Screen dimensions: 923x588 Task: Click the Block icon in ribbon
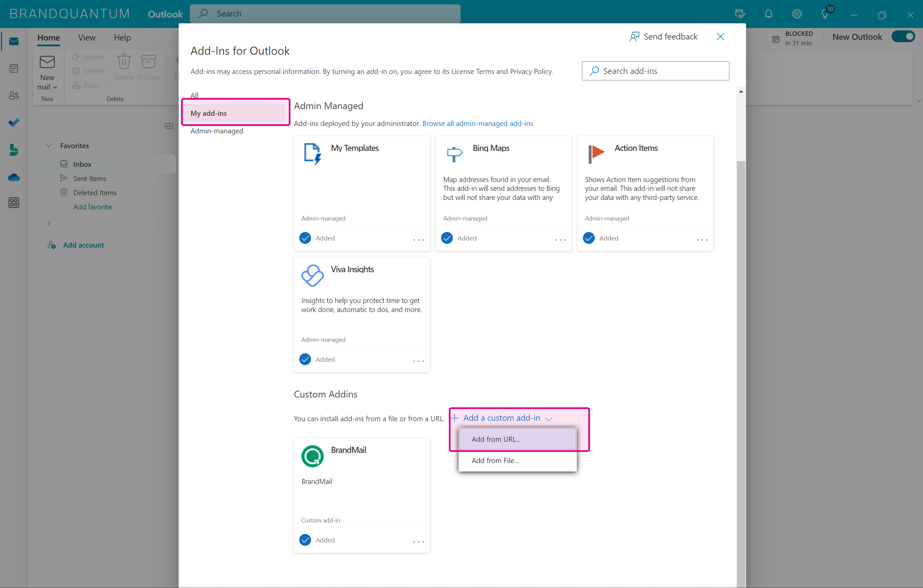point(76,85)
